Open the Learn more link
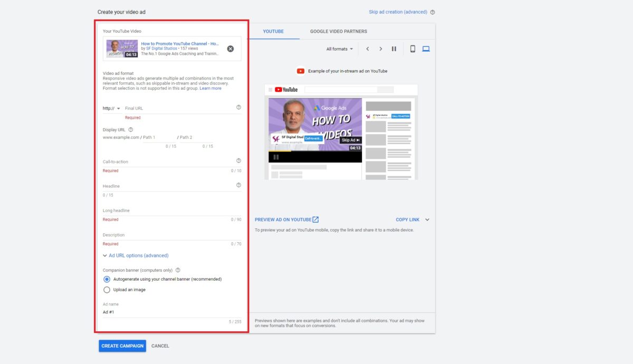 coord(210,88)
